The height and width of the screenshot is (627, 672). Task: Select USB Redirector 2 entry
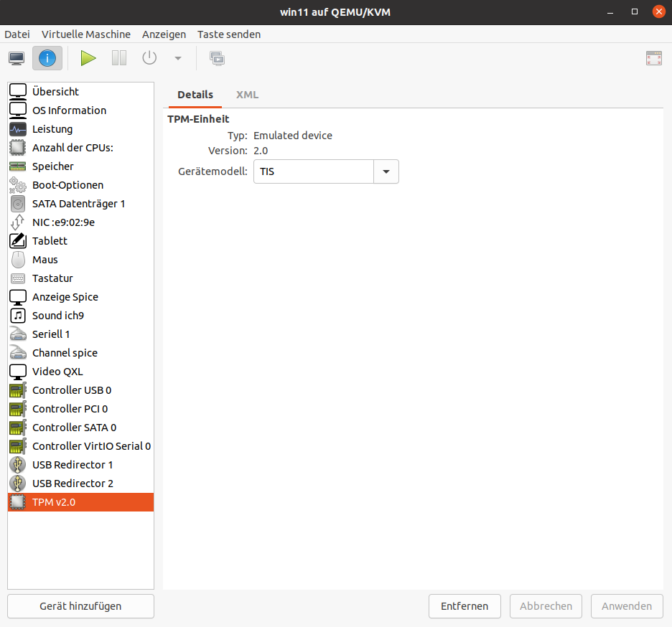[73, 484]
